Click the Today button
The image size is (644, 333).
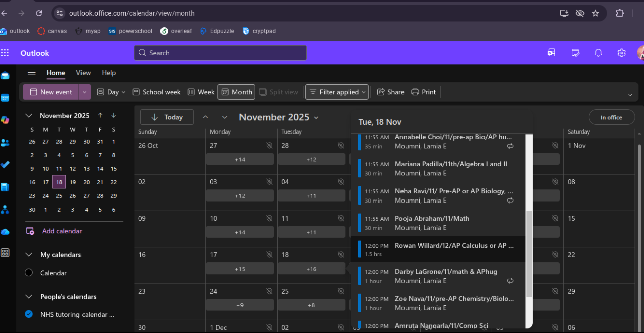pyautogui.click(x=167, y=117)
